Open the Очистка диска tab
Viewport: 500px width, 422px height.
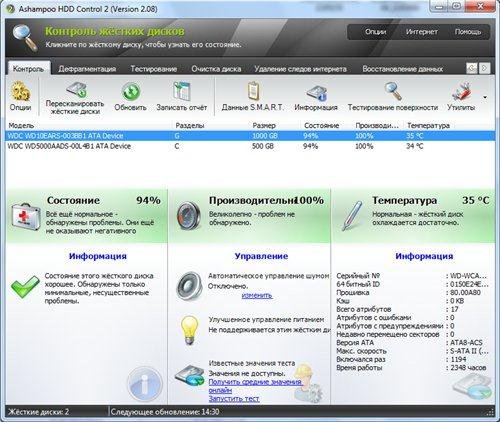pos(216,69)
